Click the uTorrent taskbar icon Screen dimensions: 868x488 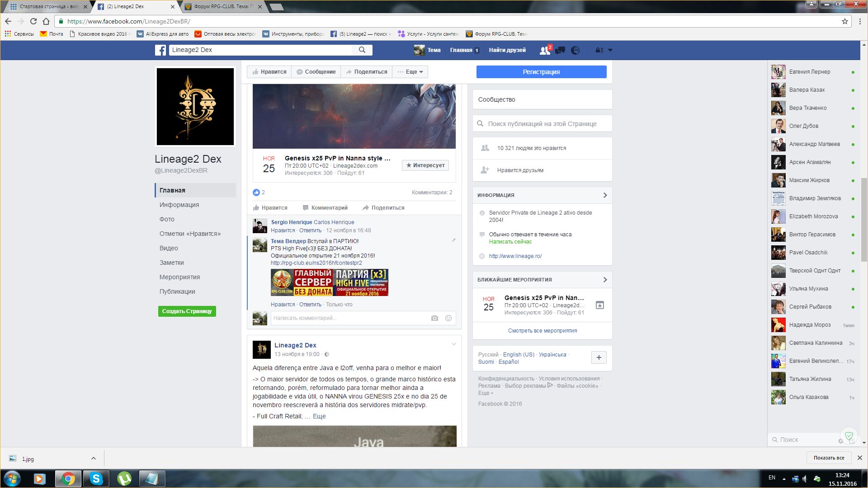(124, 478)
